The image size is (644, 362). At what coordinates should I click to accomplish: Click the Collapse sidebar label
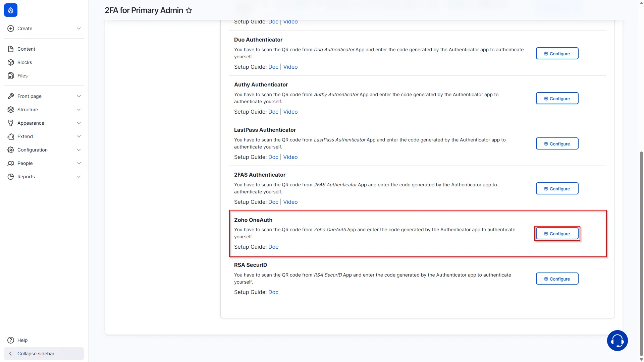click(x=36, y=354)
